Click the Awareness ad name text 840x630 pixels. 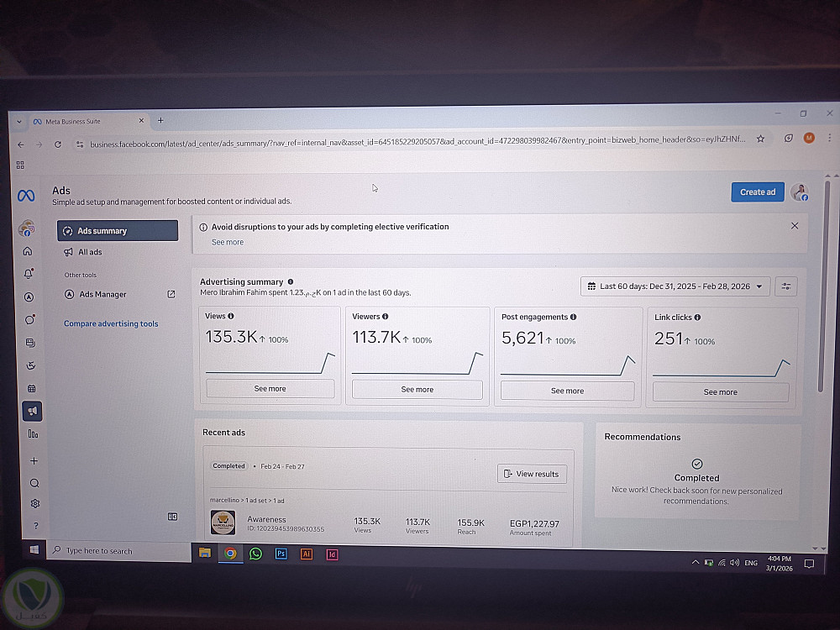(267, 519)
